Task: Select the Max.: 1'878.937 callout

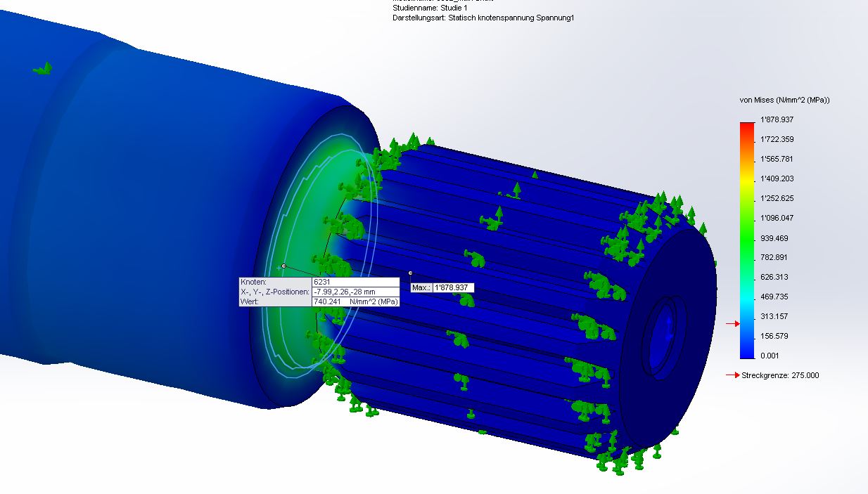Action: coord(442,287)
